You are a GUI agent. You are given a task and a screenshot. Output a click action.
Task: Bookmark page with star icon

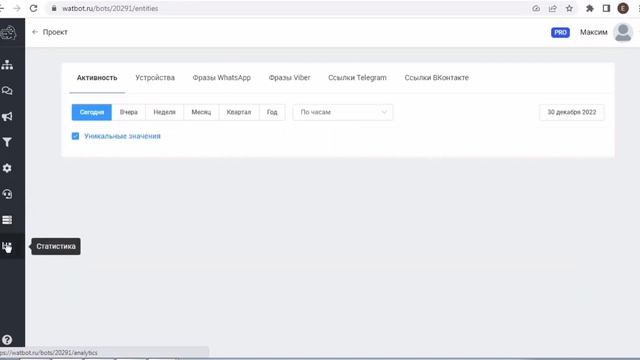pyautogui.click(x=569, y=8)
